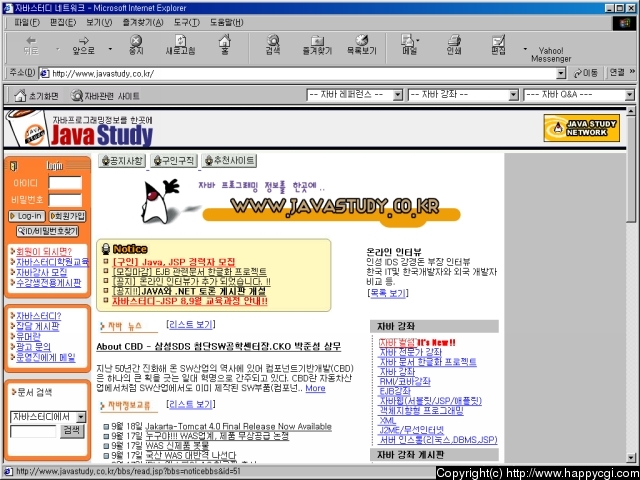This screenshot has width=640, height=480.
Task: Click the 비밀번호 input field
Action: point(65,200)
